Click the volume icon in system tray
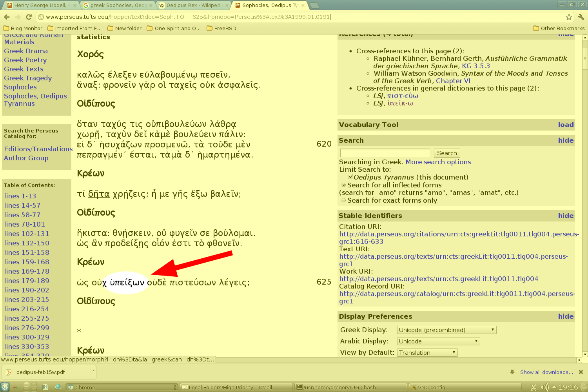Viewport: 588px width, 392px height. click(544, 387)
